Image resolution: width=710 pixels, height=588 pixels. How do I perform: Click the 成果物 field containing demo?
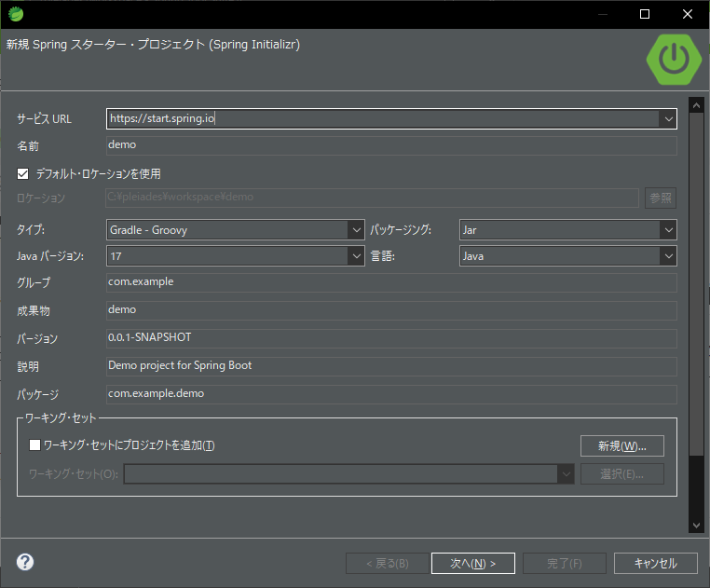tap(391, 310)
